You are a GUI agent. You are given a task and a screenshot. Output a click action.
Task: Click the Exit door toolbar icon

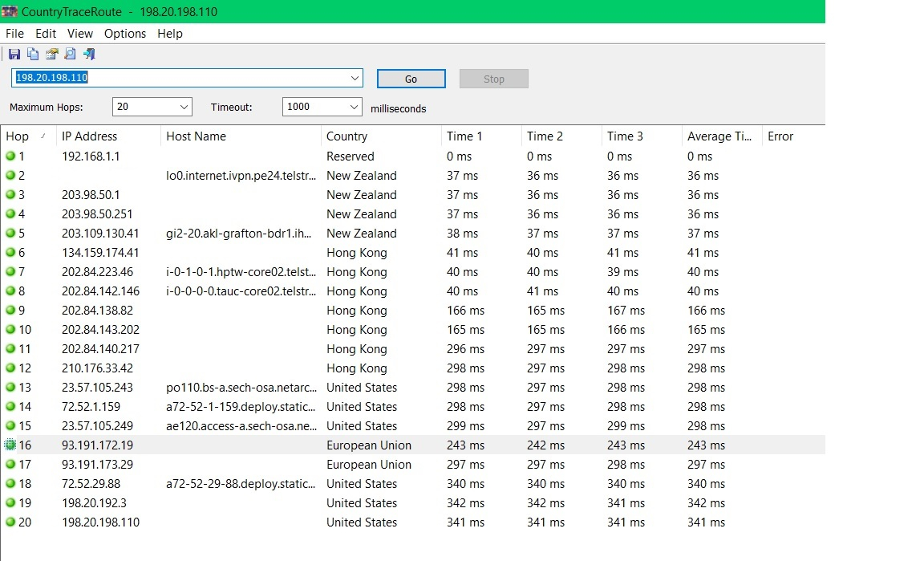click(x=89, y=55)
